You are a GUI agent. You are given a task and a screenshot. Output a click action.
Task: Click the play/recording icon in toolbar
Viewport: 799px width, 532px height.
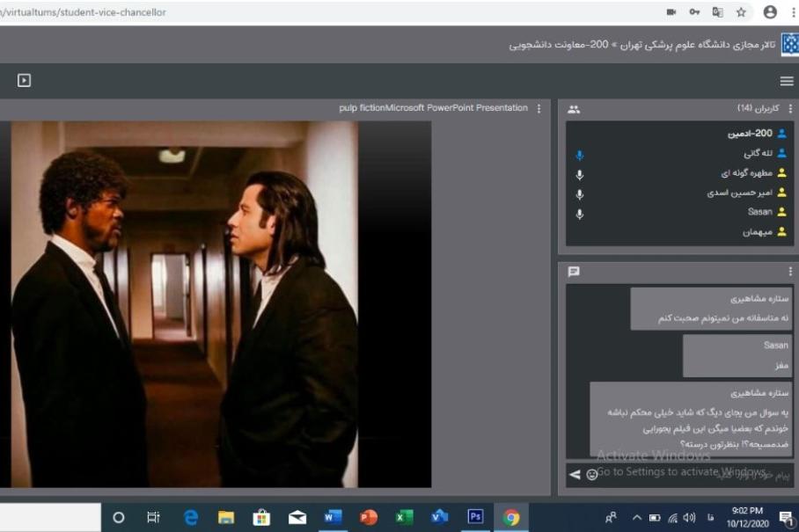(x=25, y=81)
